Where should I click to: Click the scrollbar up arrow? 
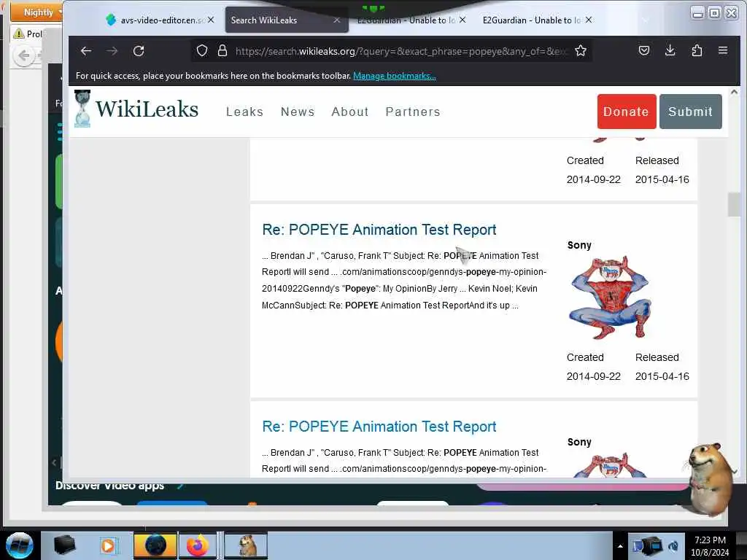pos(734,93)
